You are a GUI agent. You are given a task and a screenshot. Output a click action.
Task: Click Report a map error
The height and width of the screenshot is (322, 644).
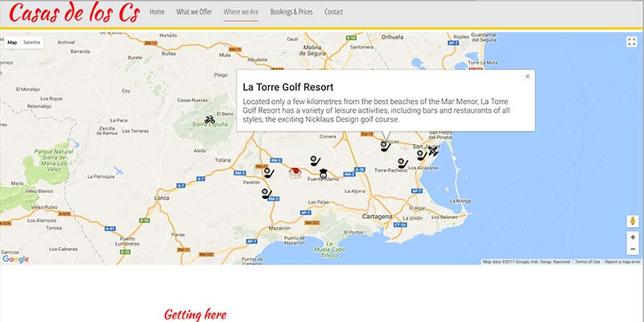(x=622, y=262)
